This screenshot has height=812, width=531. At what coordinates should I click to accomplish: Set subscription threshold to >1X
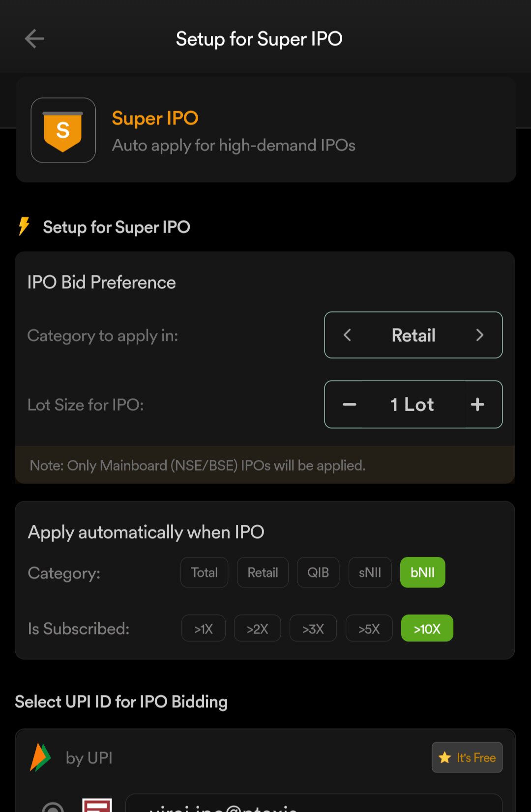point(204,629)
